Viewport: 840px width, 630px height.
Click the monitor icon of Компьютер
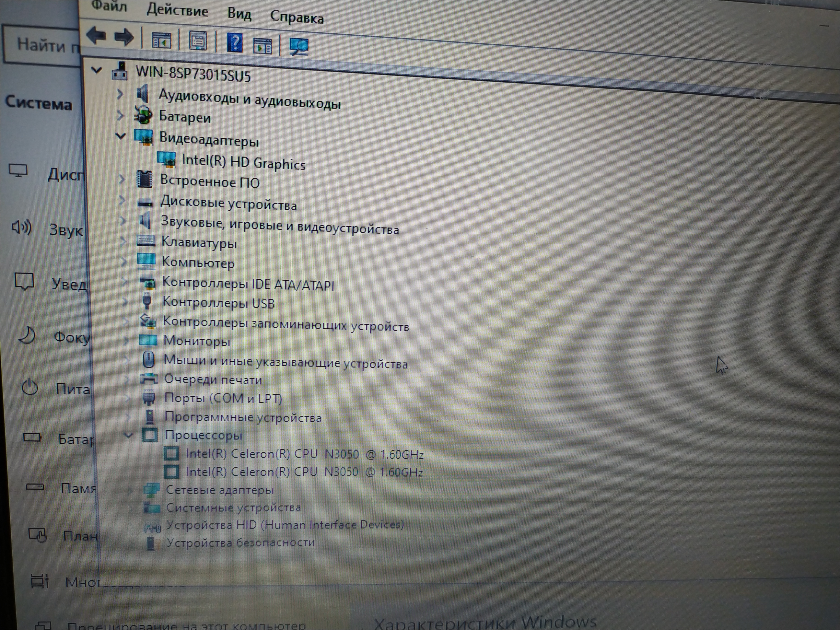[x=146, y=261]
